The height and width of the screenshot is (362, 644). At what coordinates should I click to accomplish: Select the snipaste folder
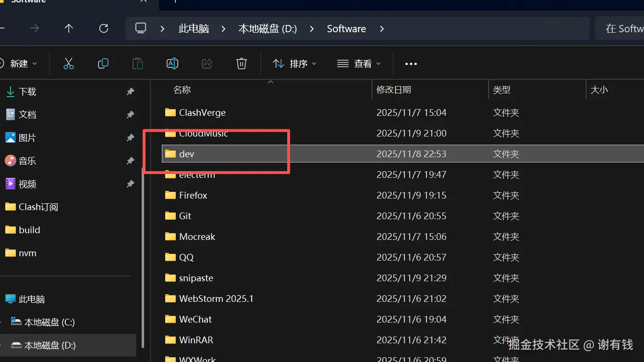[x=196, y=278]
